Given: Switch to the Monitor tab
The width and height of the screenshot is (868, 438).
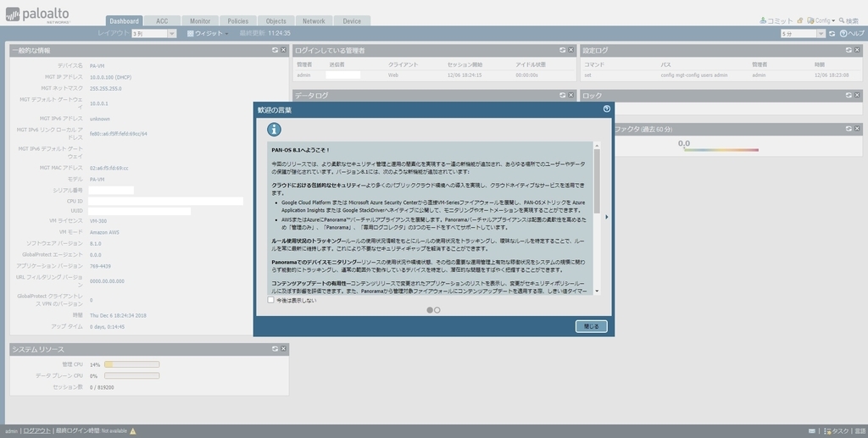Looking at the screenshot, I should pos(200,21).
